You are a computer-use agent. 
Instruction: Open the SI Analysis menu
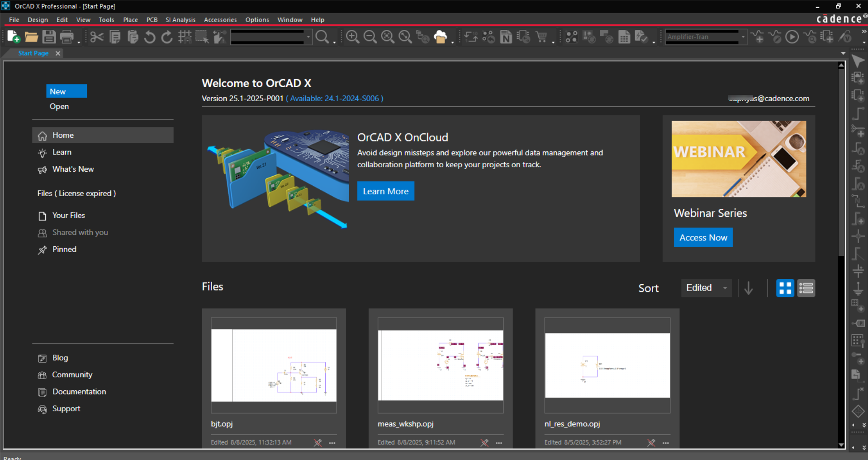180,20
